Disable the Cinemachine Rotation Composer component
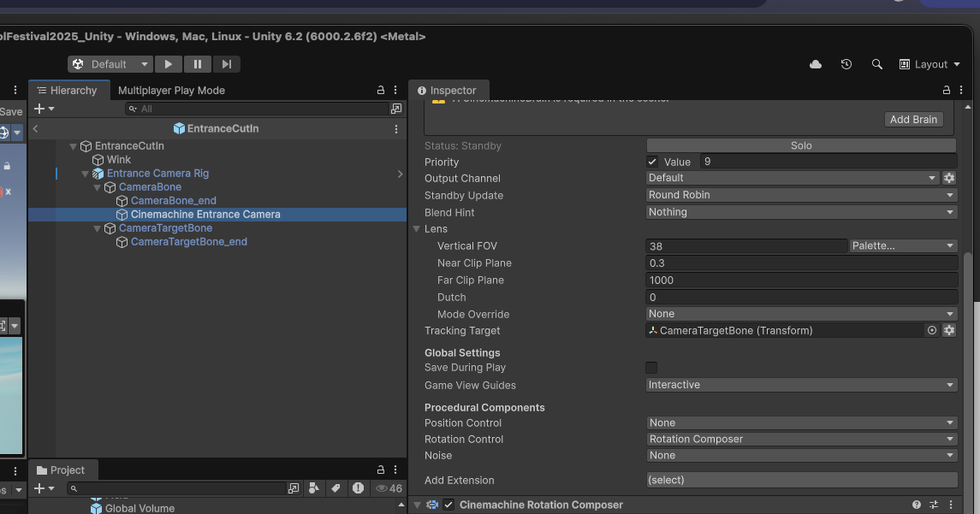 coord(448,505)
